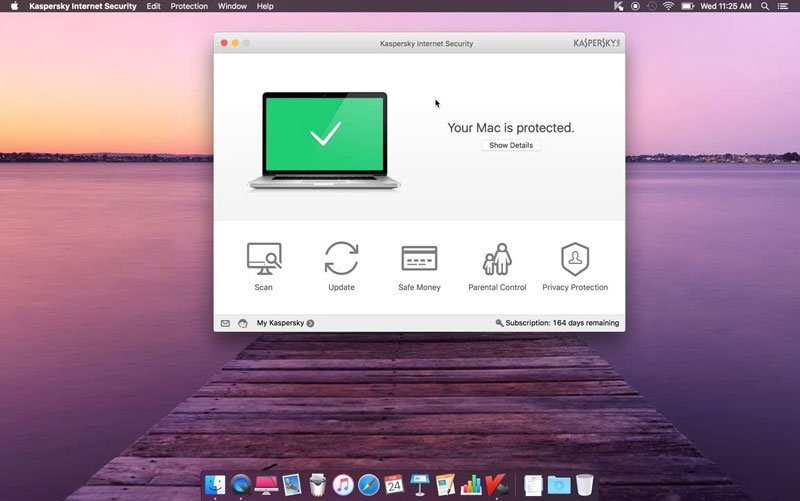
Task: Open the documents stack in Dock
Action: coord(533,485)
